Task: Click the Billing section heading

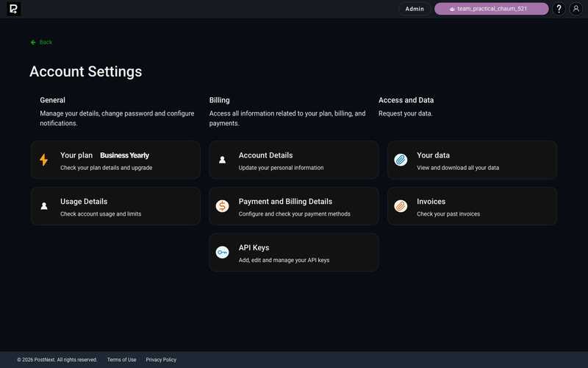Action: (x=219, y=100)
